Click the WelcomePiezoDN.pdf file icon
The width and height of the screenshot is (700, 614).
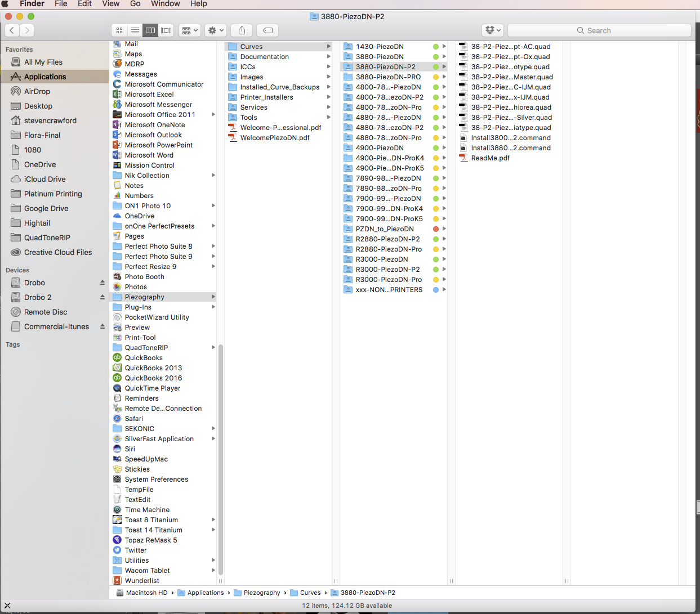point(233,138)
